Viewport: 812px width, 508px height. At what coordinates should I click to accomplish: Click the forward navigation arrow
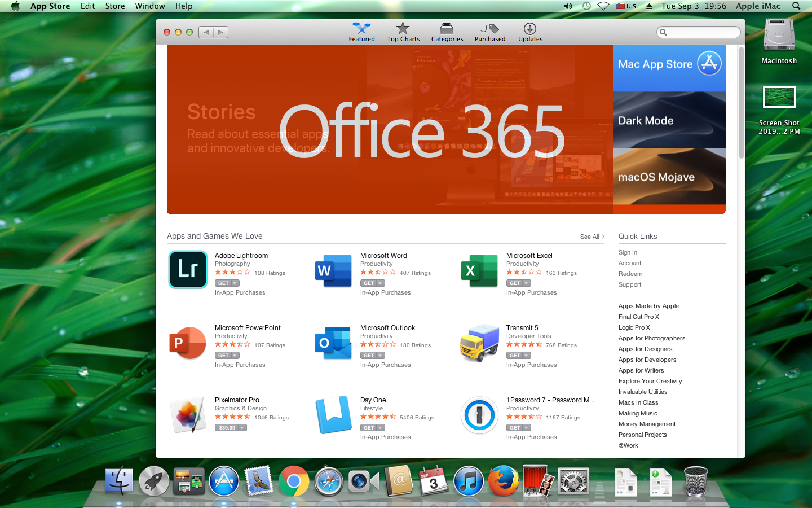point(220,32)
